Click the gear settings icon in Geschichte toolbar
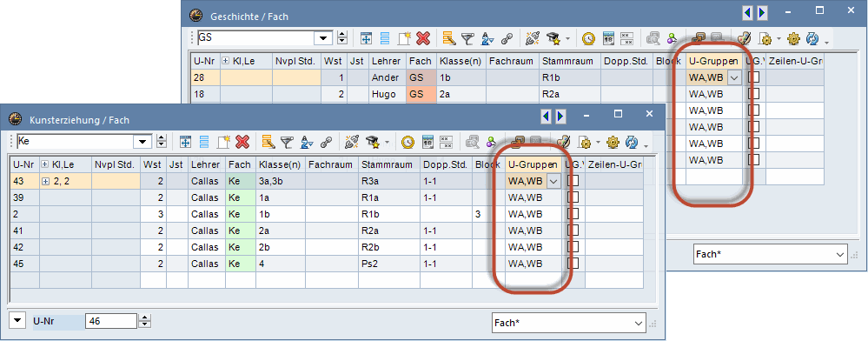 [x=793, y=38]
